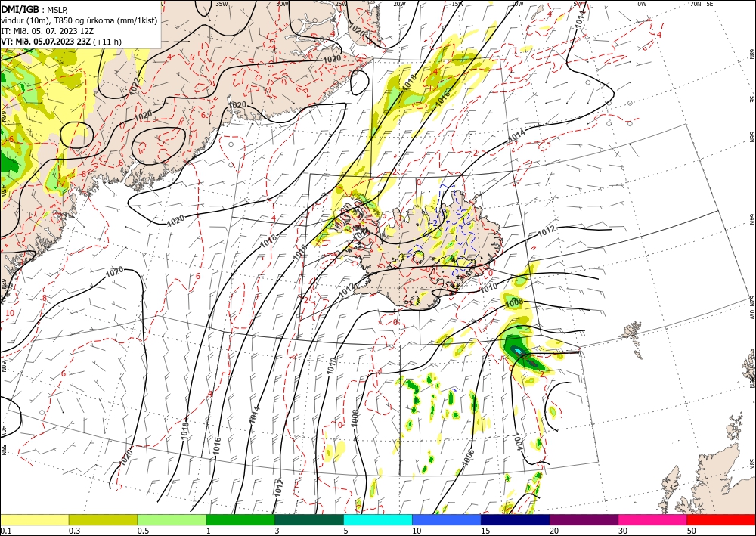The width and height of the screenshot is (756, 536).
Task: Click the 45W label on the left edge
Action: coord(3,191)
